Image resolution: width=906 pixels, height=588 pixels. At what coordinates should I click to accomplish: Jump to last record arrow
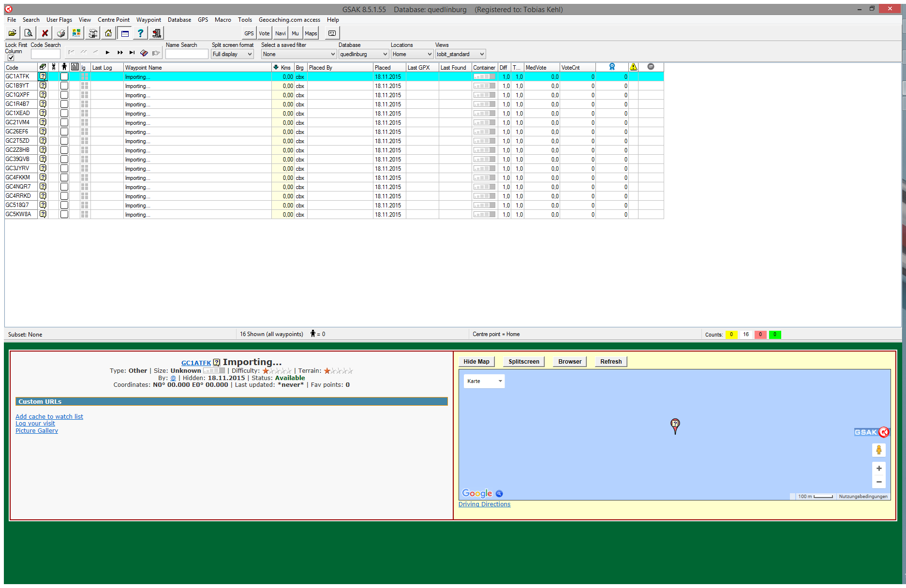click(132, 53)
